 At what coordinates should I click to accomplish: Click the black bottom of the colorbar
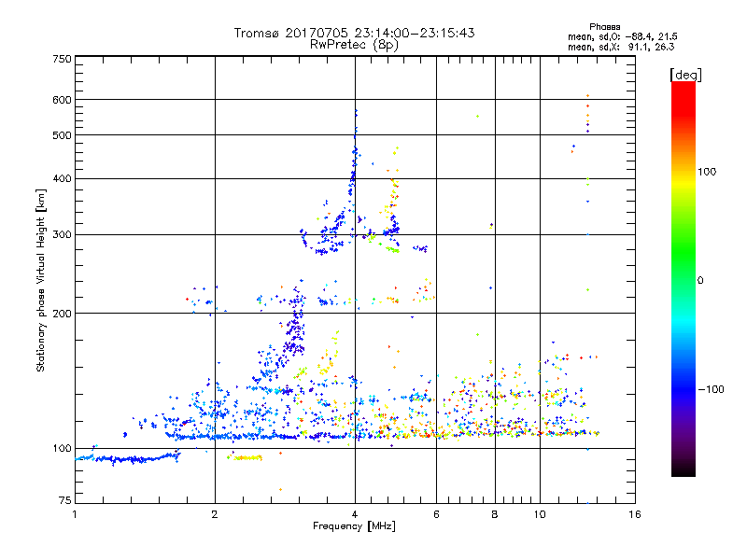pyautogui.click(x=684, y=469)
